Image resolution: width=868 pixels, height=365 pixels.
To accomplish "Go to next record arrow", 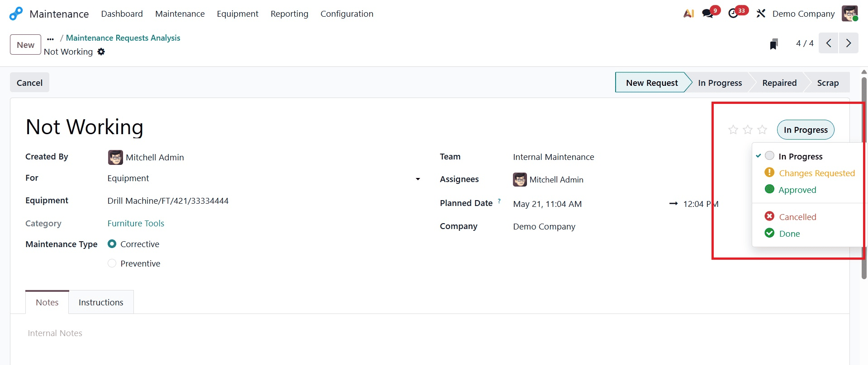I will (x=849, y=43).
